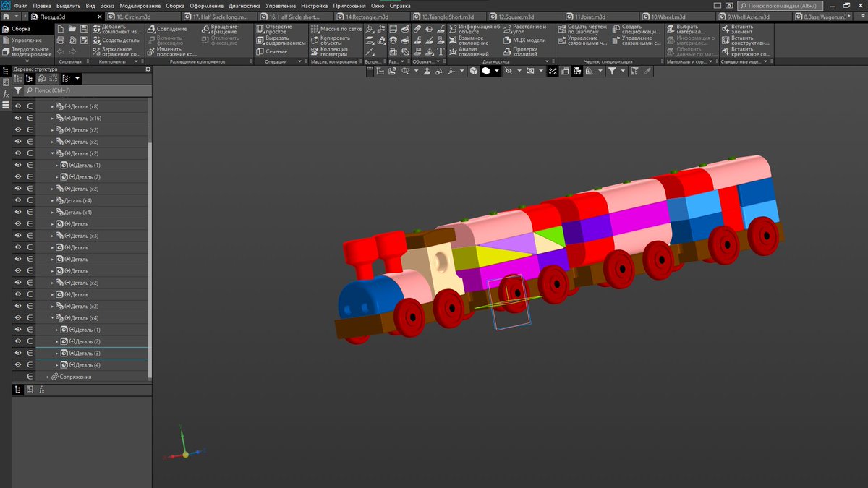The height and width of the screenshot is (488, 868).
Task: Measure with Расстояние и угол
Action: [x=525, y=29]
